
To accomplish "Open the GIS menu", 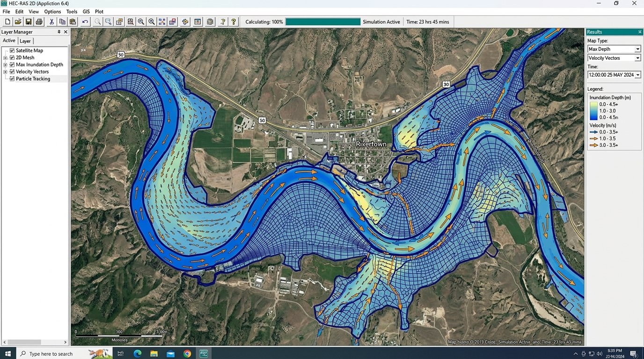I will click(86, 11).
